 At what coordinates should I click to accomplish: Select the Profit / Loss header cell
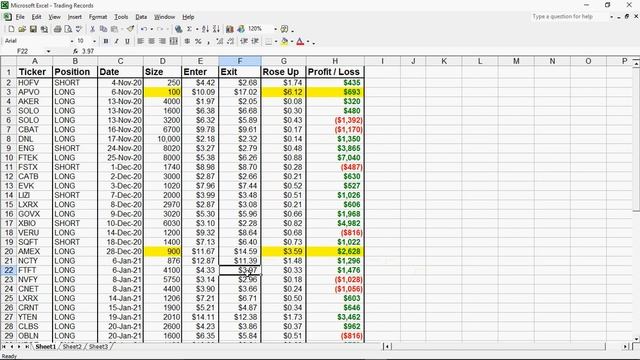[x=335, y=72]
